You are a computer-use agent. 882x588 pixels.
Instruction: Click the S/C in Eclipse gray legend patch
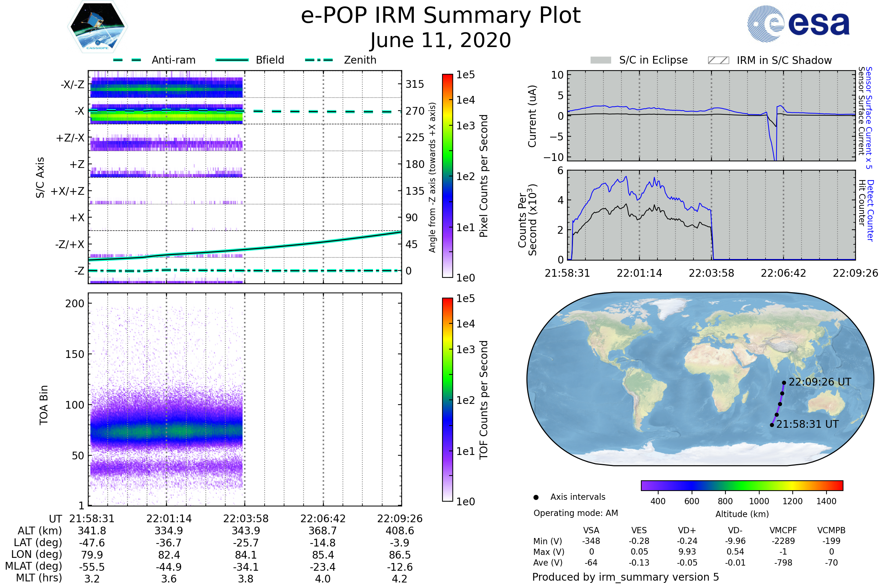point(600,60)
